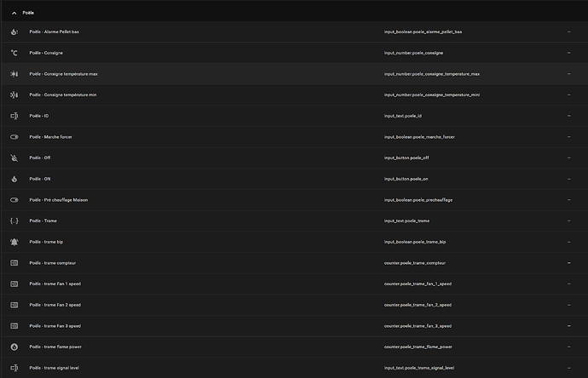Click the fire alert icon for Alarme Pellet bas
The width and height of the screenshot is (588, 378).
14,31
